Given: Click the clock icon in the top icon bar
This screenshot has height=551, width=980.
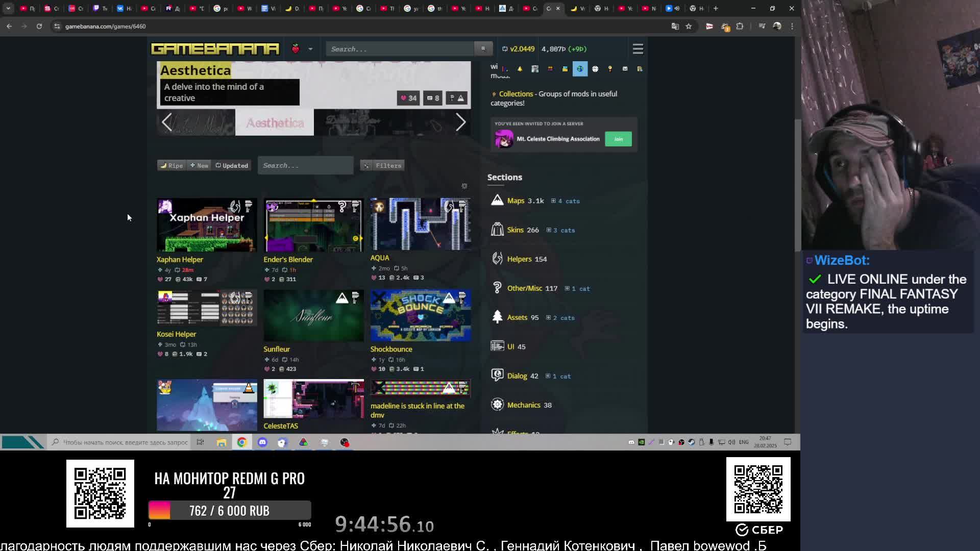Looking at the screenshot, I should (595, 69).
